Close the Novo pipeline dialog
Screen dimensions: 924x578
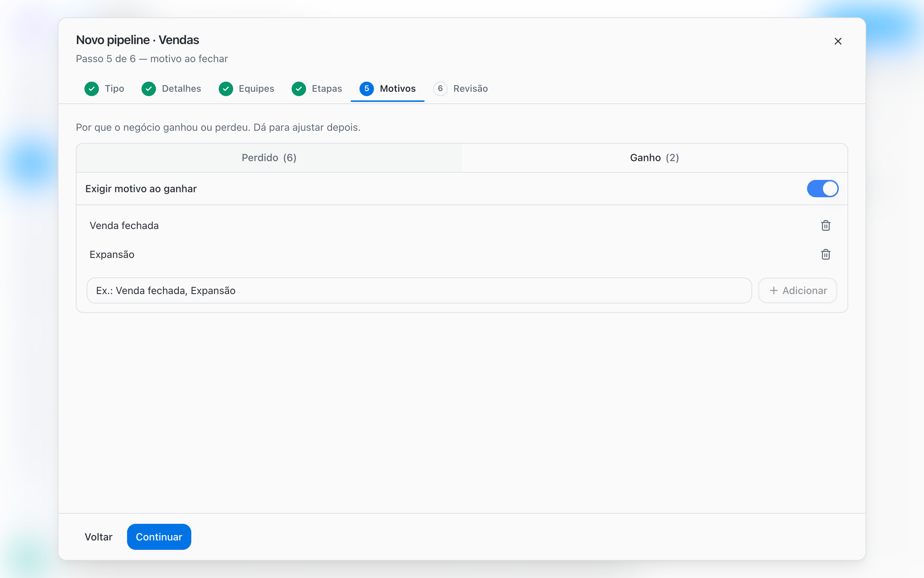(838, 41)
